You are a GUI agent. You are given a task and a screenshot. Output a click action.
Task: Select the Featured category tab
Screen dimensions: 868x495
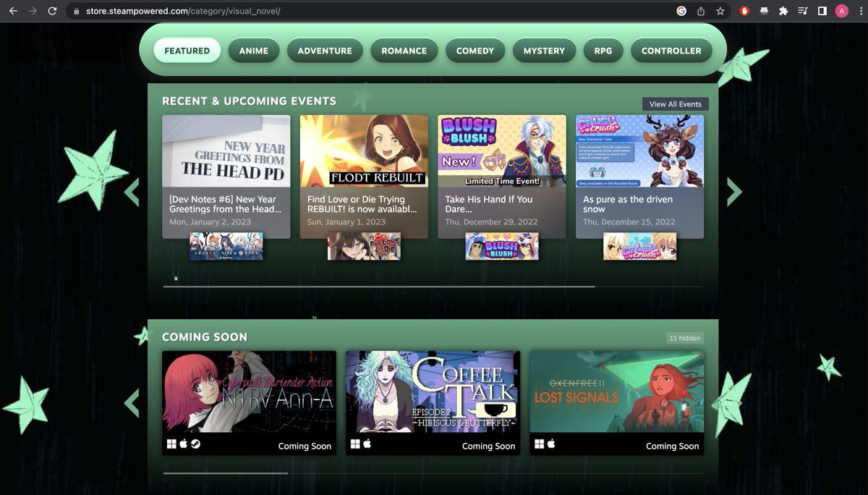tap(187, 51)
